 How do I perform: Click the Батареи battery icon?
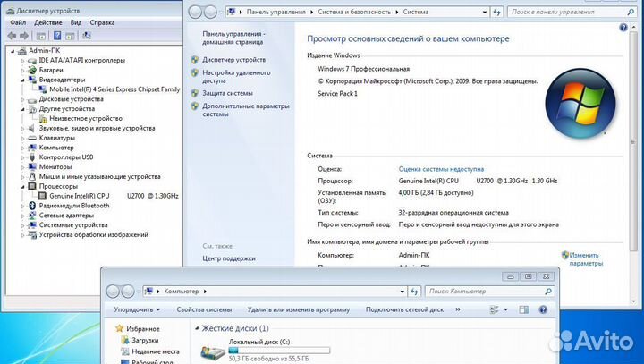point(32,71)
